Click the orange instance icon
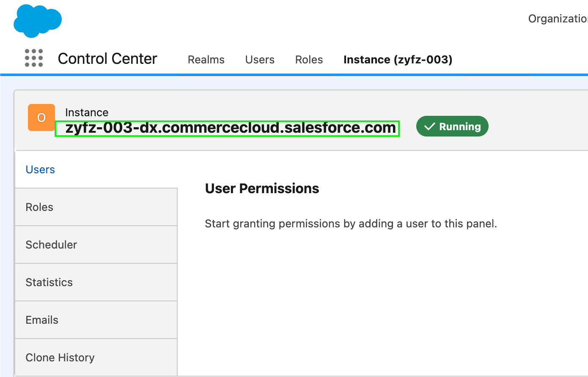Viewport: 588px width, 377px height. 41,117
